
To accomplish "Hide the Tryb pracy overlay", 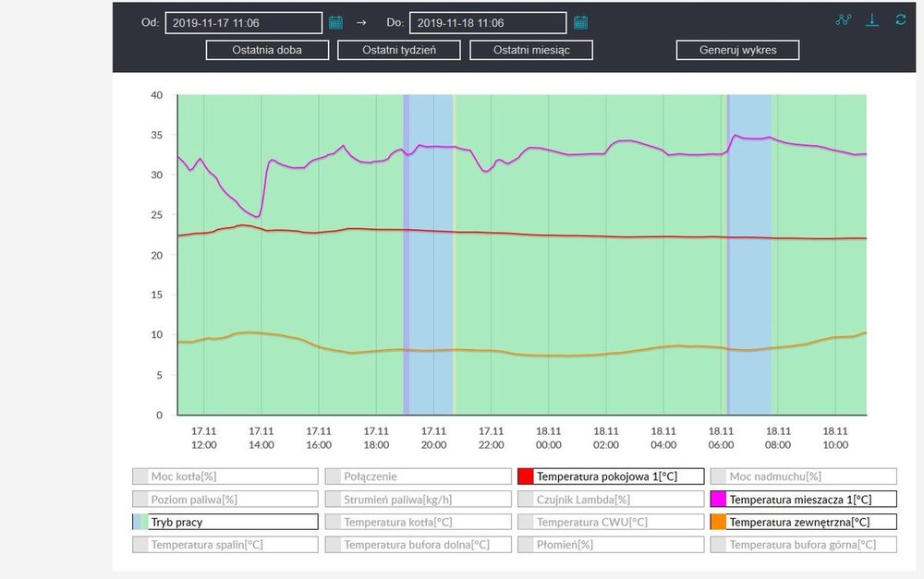I will click(x=225, y=522).
